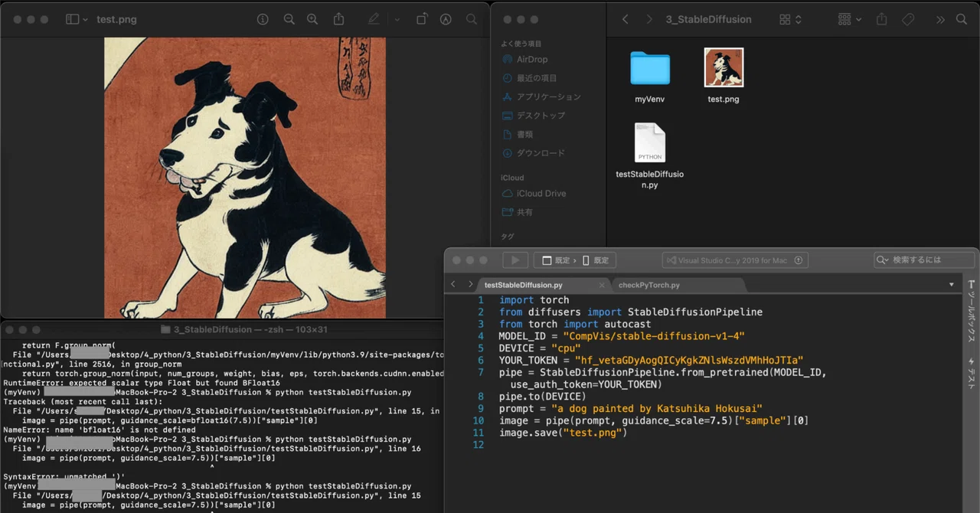980x513 pixels.
Task: Click code line 9 prompt string
Action: [x=657, y=409]
